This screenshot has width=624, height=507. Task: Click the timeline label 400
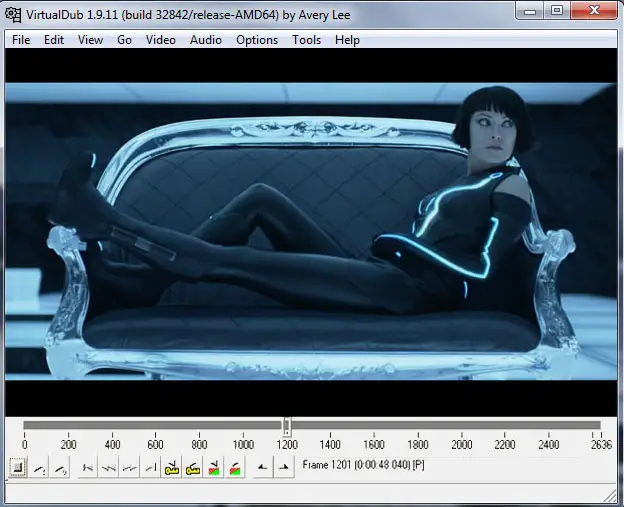click(x=112, y=445)
